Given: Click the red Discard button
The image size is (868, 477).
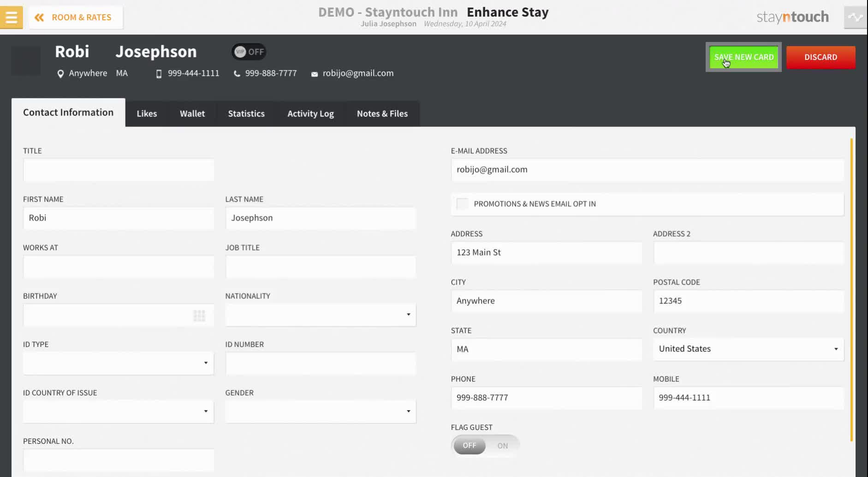Looking at the screenshot, I should 820,57.
